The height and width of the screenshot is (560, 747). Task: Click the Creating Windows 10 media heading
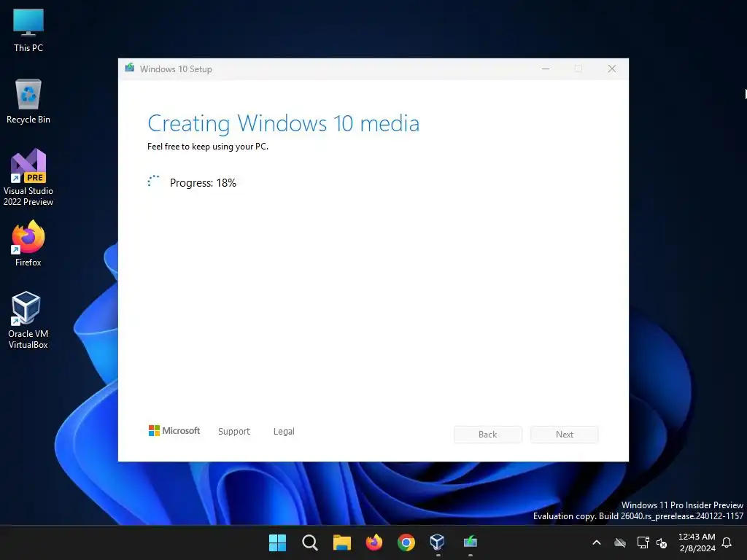pyautogui.click(x=284, y=123)
